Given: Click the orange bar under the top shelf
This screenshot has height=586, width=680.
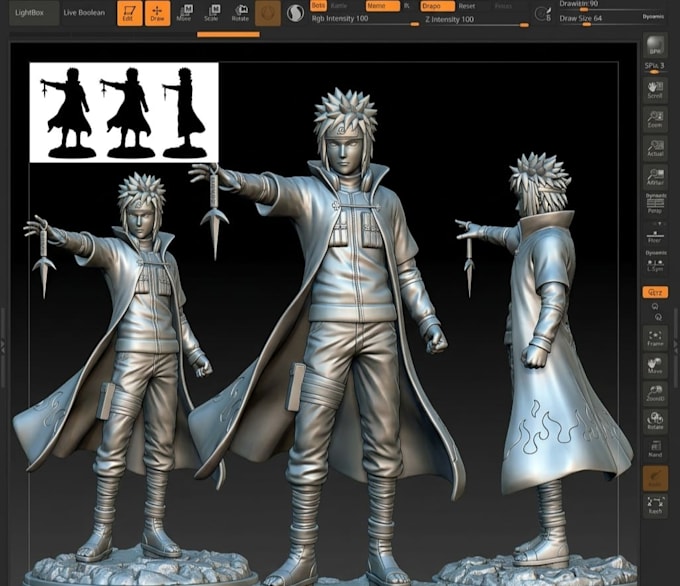Looking at the screenshot, I should pos(228,35).
